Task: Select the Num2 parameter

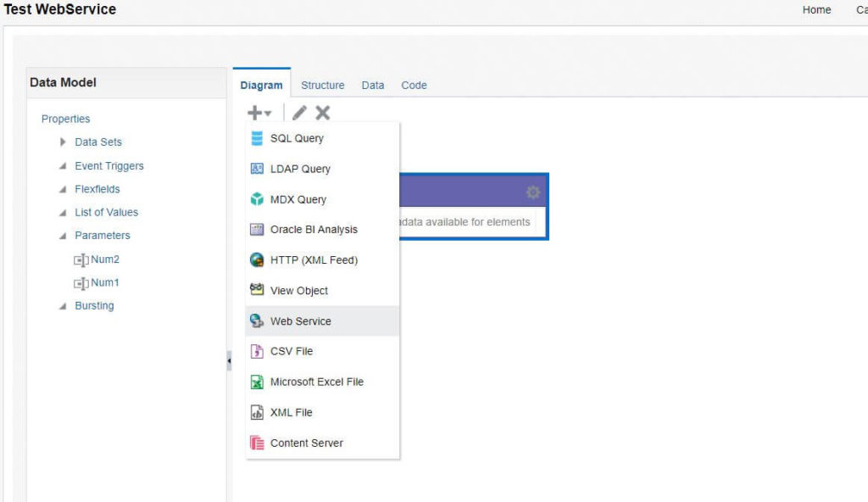Action: pyautogui.click(x=105, y=259)
